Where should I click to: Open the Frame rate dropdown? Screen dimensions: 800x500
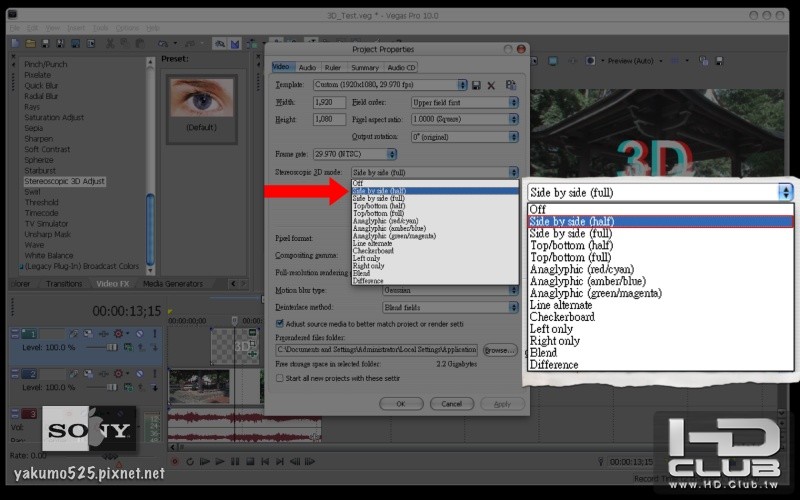coord(342,155)
